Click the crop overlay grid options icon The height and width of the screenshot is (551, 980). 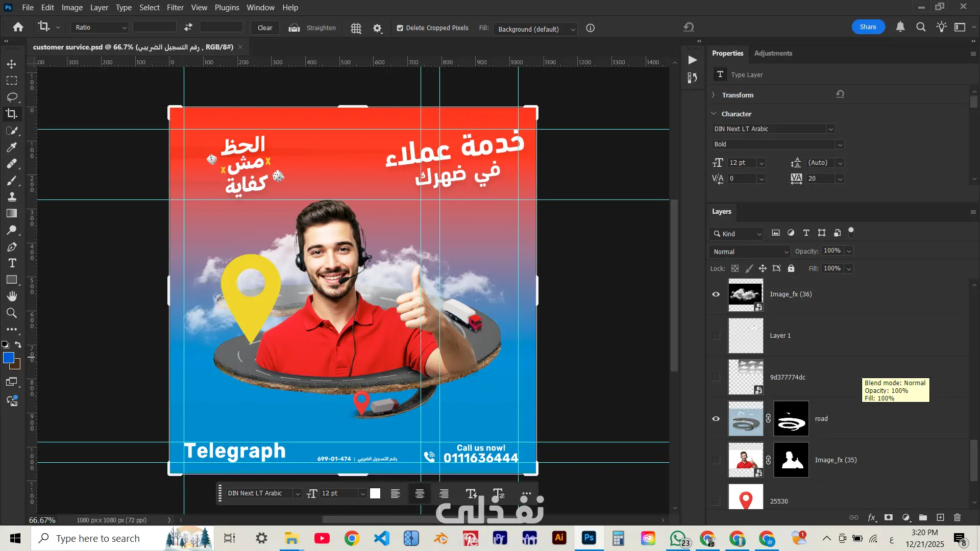click(356, 28)
